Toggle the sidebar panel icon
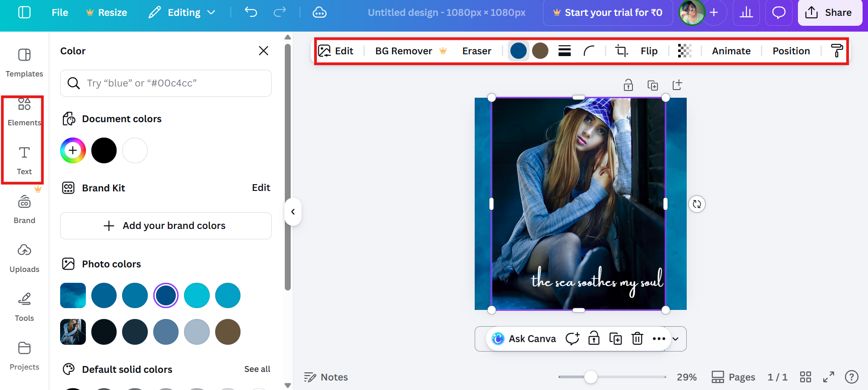868x390 pixels. tap(24, 12)
